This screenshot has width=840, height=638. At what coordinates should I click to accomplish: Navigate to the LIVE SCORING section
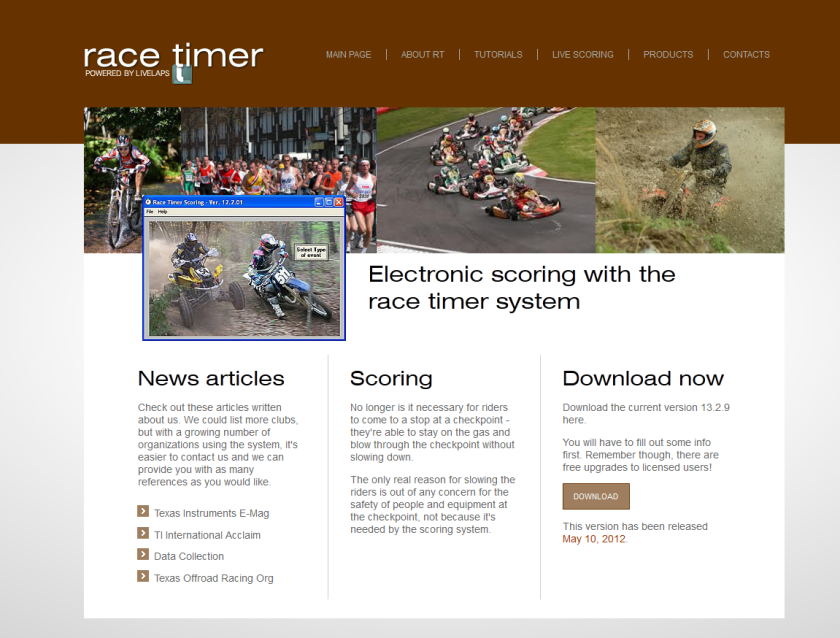(583, 55)
